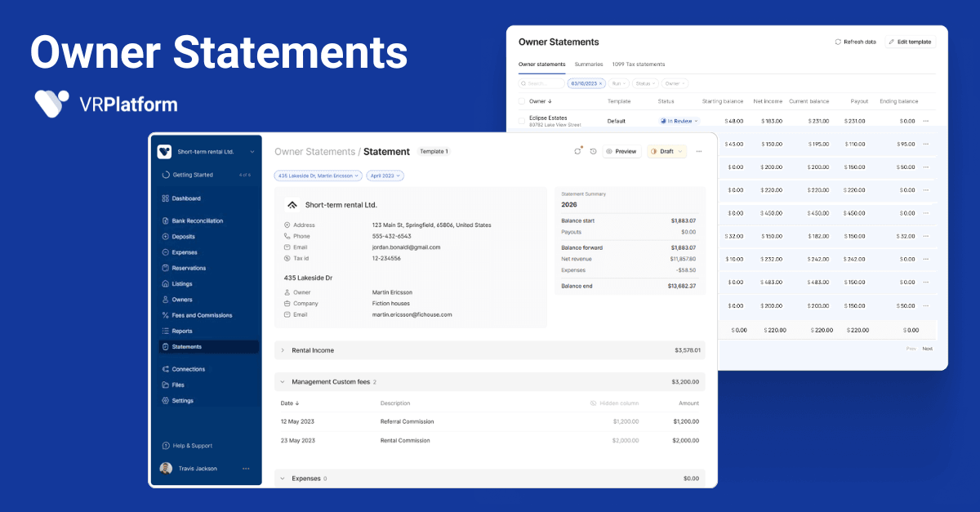Viewport: 980px width, 512px height.
Task: Go to Reservations via its sidebar icon
Action: 166,268
